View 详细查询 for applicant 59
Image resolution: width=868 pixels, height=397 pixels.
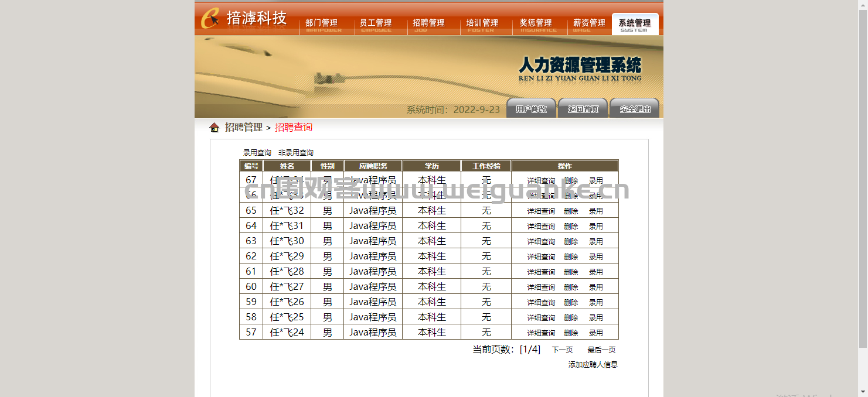coord(541,303)
